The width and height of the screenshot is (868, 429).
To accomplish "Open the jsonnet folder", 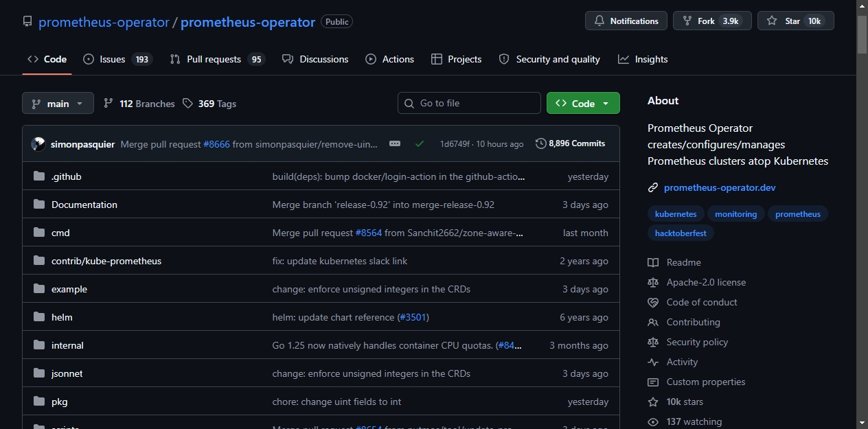I will click(x=67, y=373).
